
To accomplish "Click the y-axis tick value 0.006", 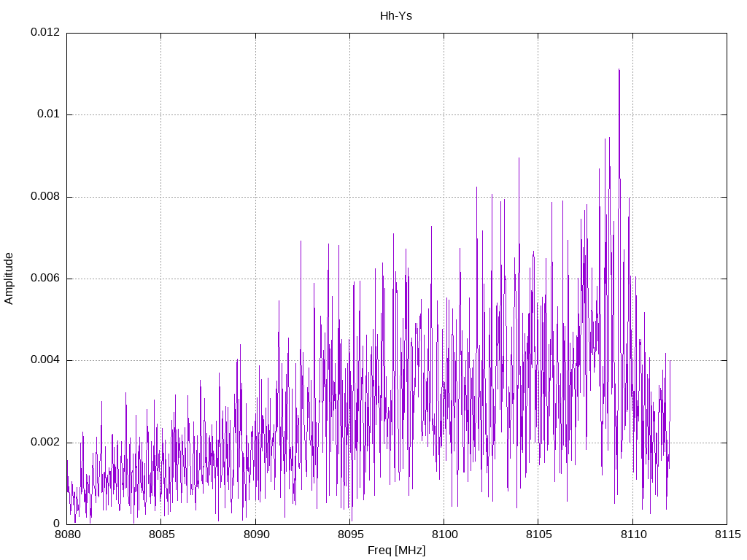I will click(x=46, y=278).
